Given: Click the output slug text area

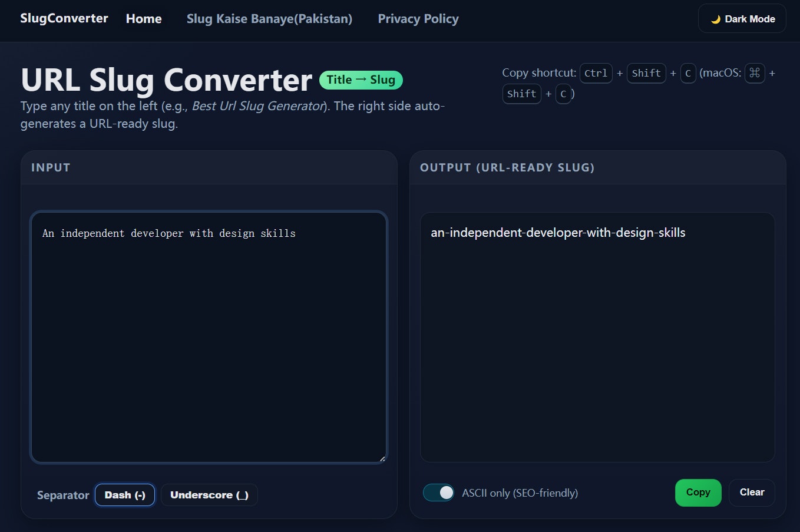Looking at the screenshot, I should point(597,337).
